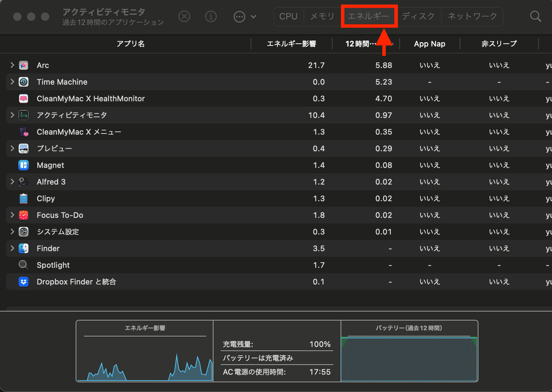The height and width of the screenshot is (392, 552).
Task: Click the stop process (X) toolbar icon
Action: (x=184, y=17)
